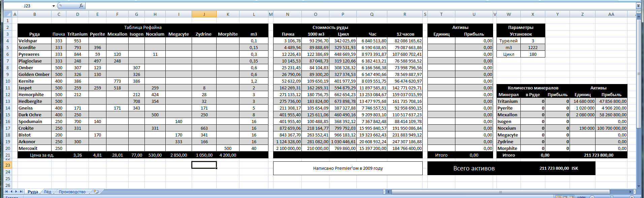Viewport: 644px width, 198px height.
Task: Switch to the Лёд sheet tab
Action: pos(47,192)
